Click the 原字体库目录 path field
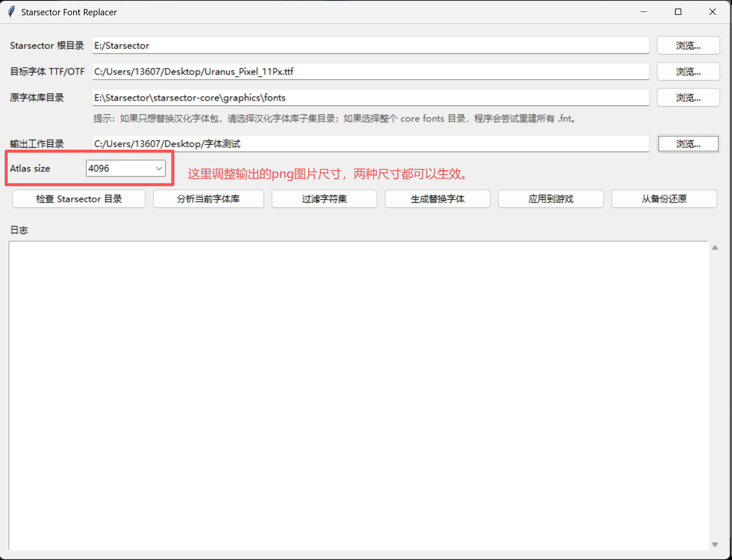 (x=371, y=97)
